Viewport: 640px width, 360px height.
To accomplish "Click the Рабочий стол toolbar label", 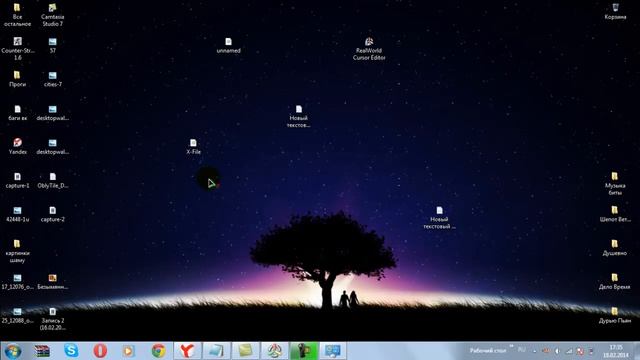I will click(487, 350).
